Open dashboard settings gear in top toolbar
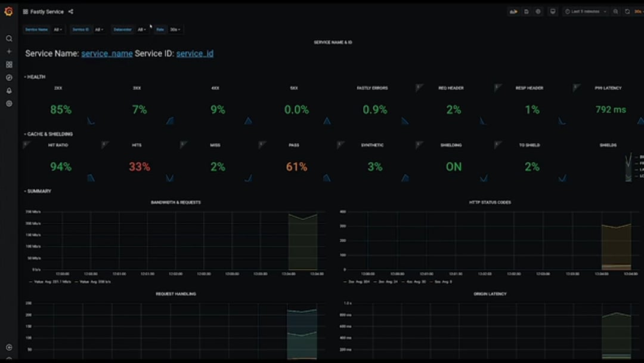 538,11
